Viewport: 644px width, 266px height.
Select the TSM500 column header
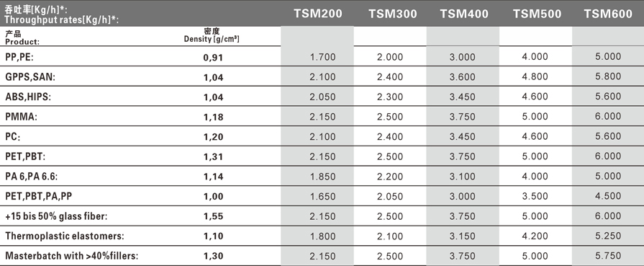[x=537, y=14]
